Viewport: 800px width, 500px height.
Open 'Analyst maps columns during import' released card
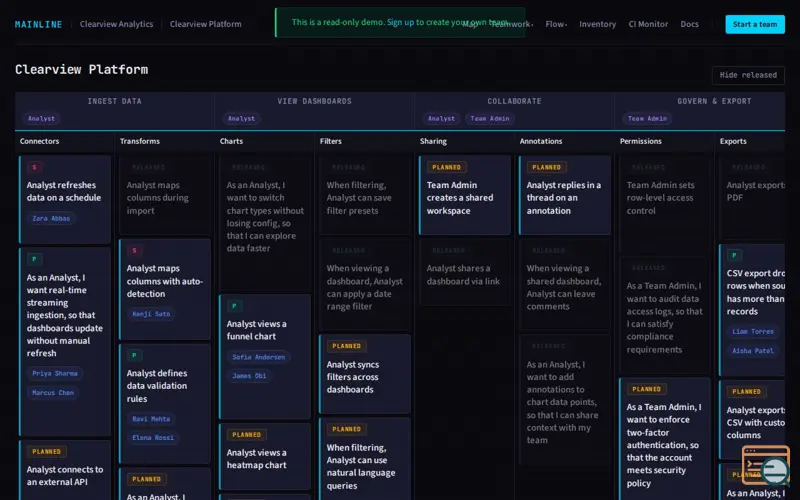(164, 195)
